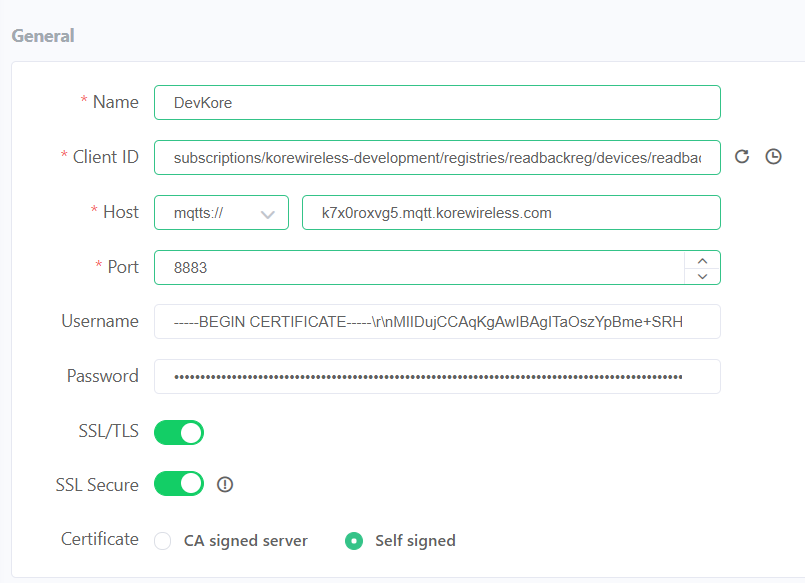View the SSL Secure warning icon
The width and height of the screenshot is (805, 583).
(x=225, y=484)
